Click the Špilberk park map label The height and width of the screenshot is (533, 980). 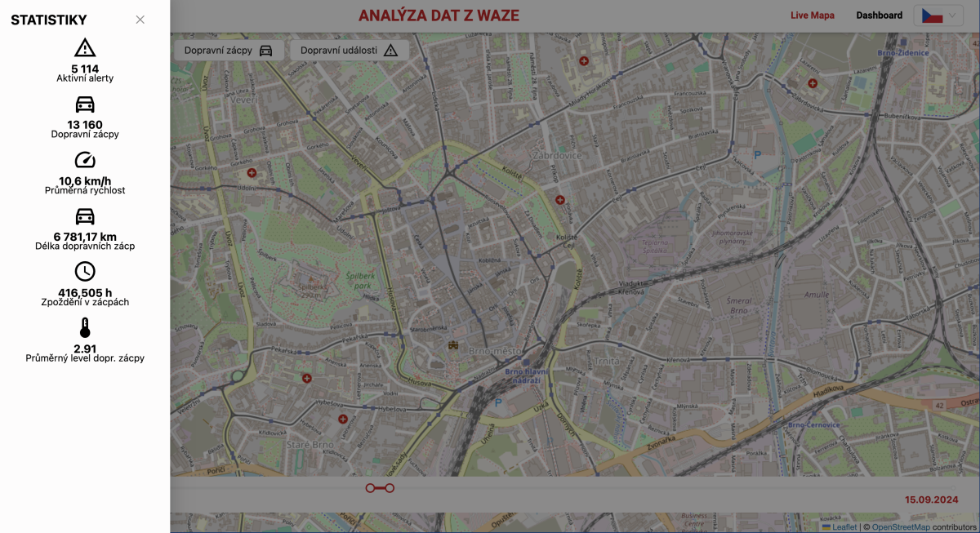point(360,281)
